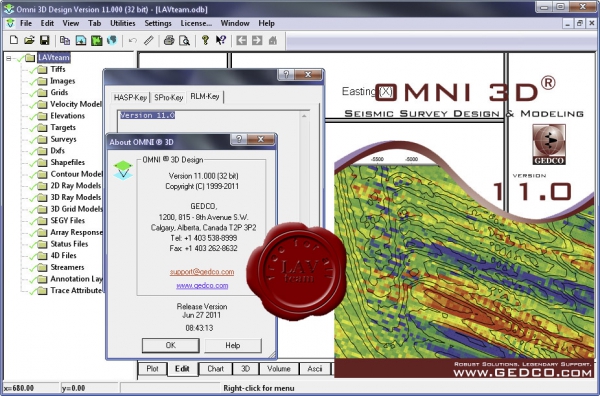Select the RLM-Key tab
This screenshot has width=600, height=396.
point(205,96)
